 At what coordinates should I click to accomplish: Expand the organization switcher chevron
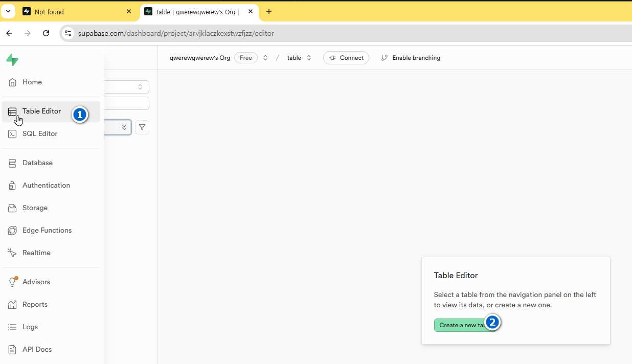[x=265, y=58]
